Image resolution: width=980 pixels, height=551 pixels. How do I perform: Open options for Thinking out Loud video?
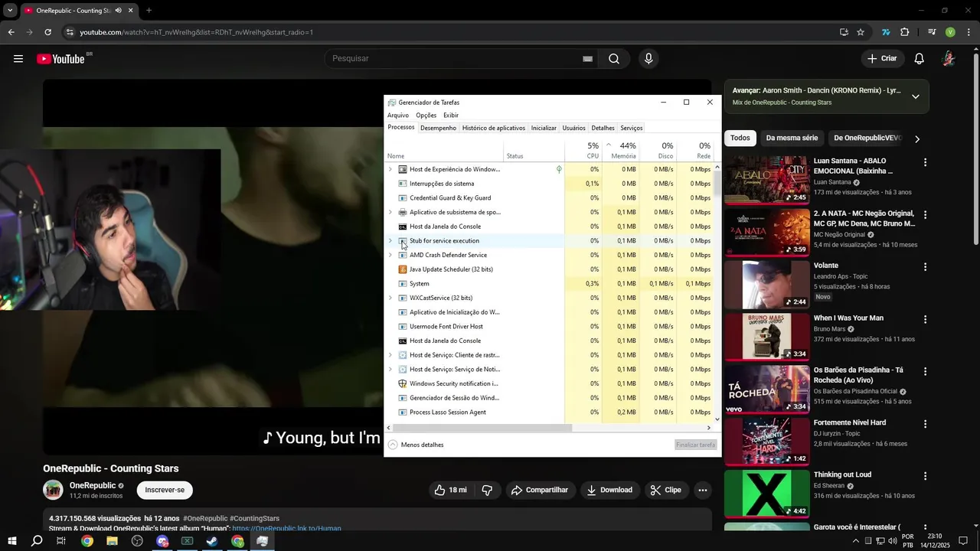coord(925,476)
